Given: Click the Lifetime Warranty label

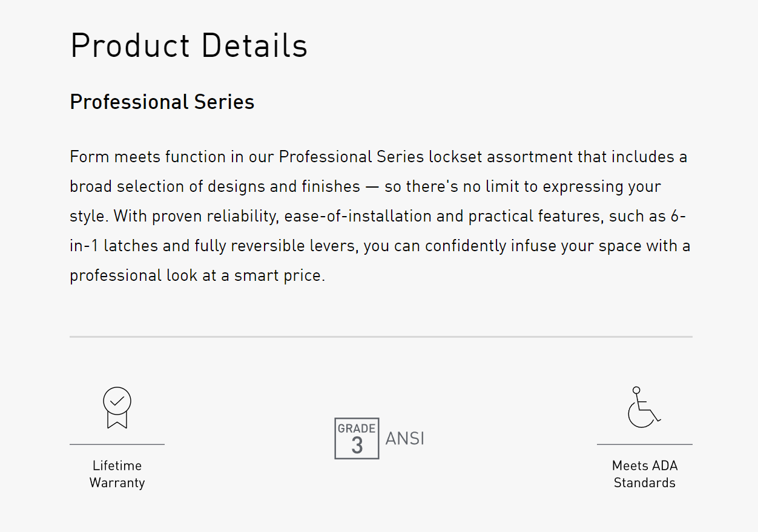Looking at the screenshot, I should (x=117, y=474).
